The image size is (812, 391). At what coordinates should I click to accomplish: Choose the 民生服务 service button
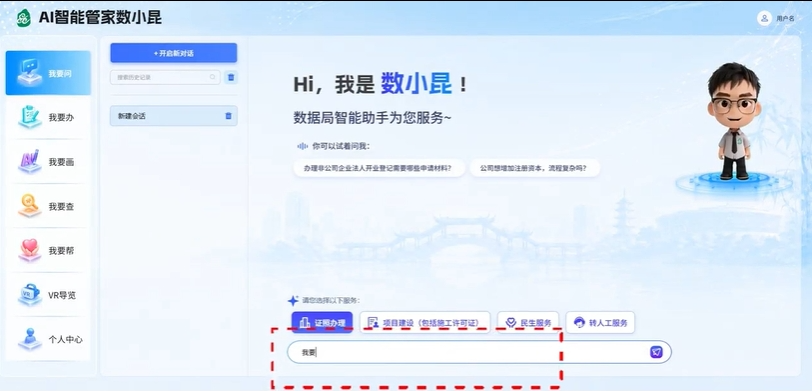tap(528, 323)
